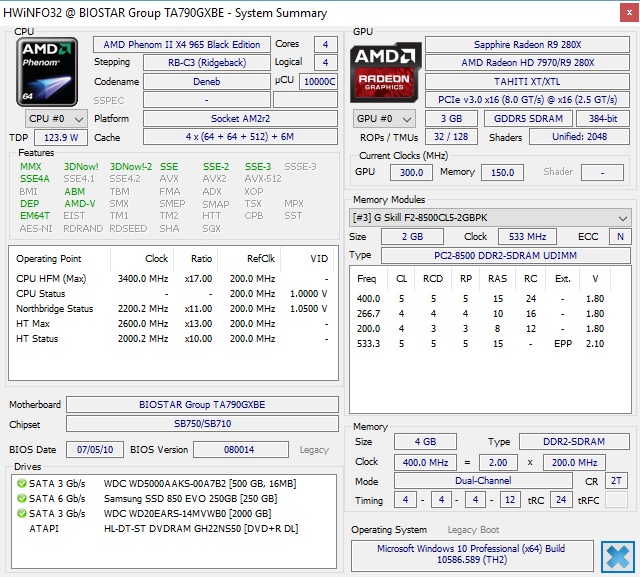Image resolution: width=640 pixels, height=577 pixels.
Task: Click green status icon for WDC WD20EARS drive
Action: 21,513
